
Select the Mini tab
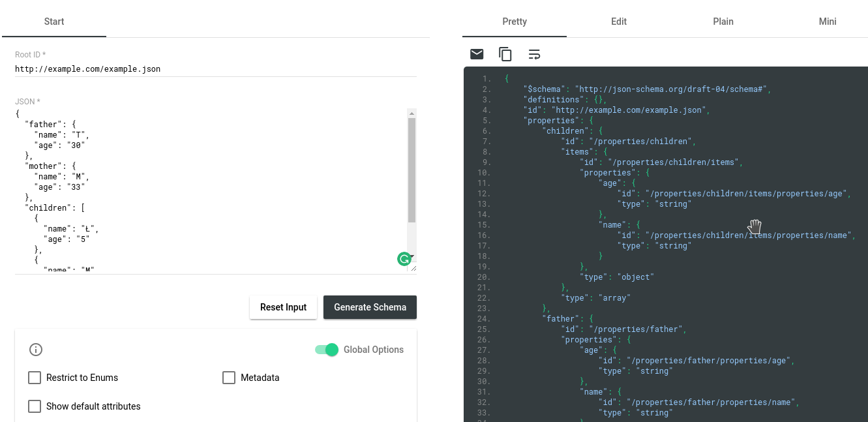(827, 22)
